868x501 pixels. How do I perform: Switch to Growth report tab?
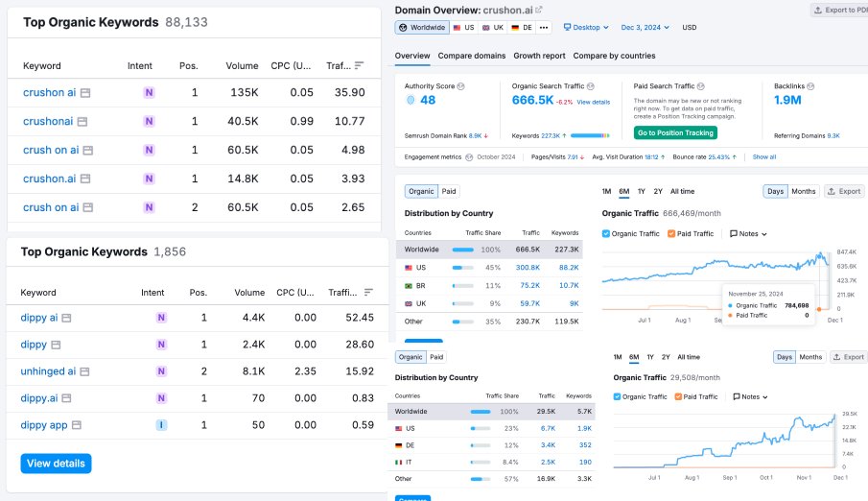[539, 56]
